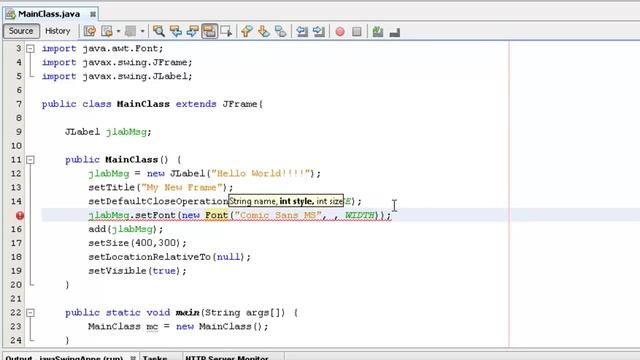
Task: Switch to History view
Action: coord(58,31)
